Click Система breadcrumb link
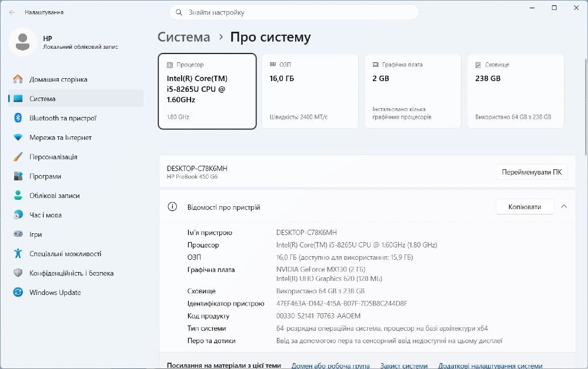This screenshot has height=369, width=588. click(183, 37)
